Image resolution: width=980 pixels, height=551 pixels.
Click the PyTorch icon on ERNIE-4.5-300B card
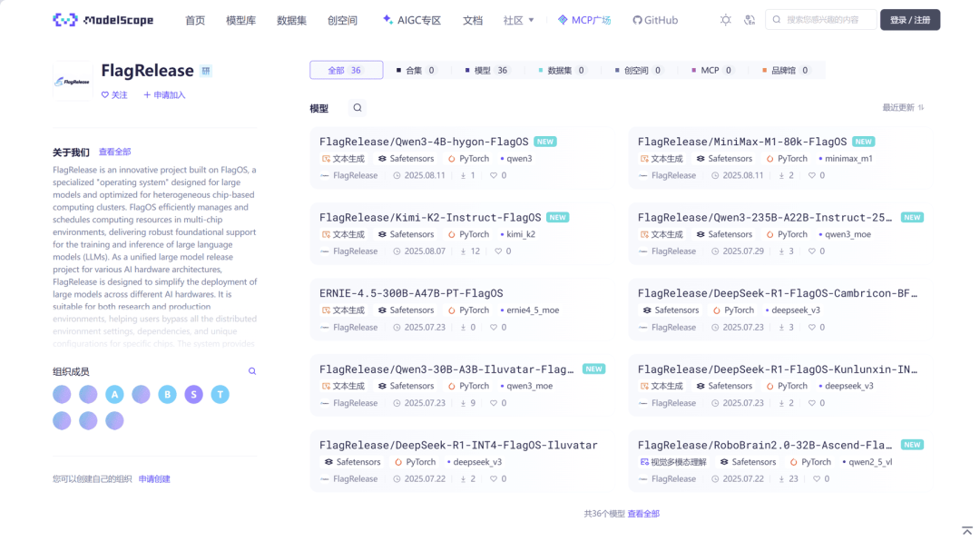pyautogui.click(x=451, y=310)
